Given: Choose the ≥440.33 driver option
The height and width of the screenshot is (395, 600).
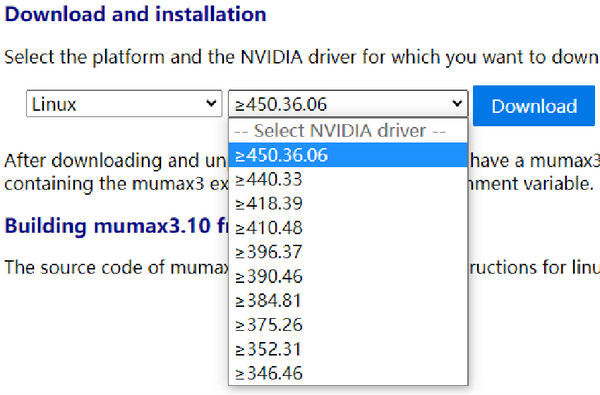Looking at the screenshot, I should click(348, 179).
